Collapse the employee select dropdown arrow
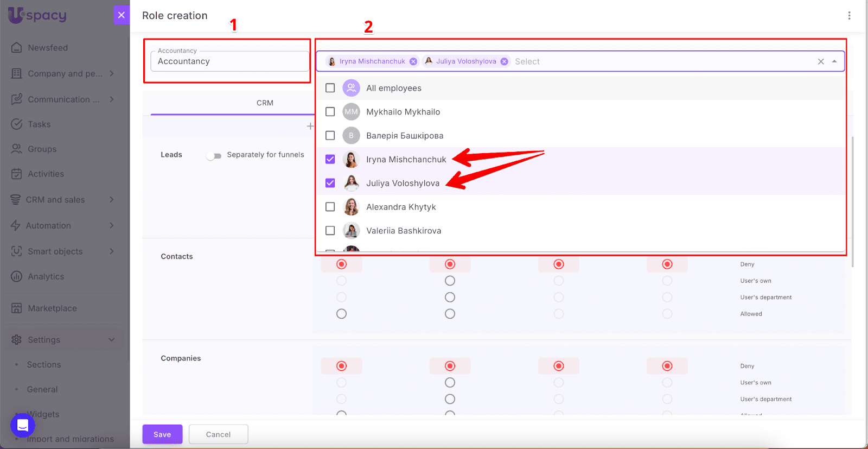 click(834, 61)
